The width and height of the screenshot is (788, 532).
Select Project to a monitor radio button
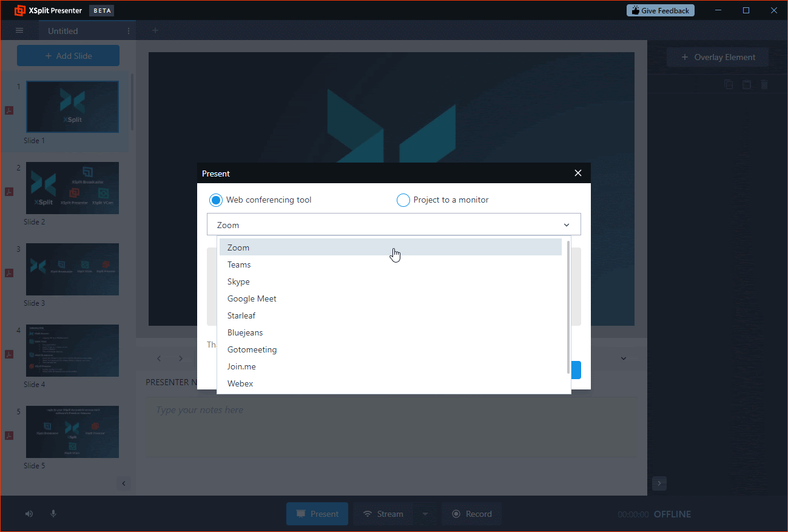pos(403,200)
